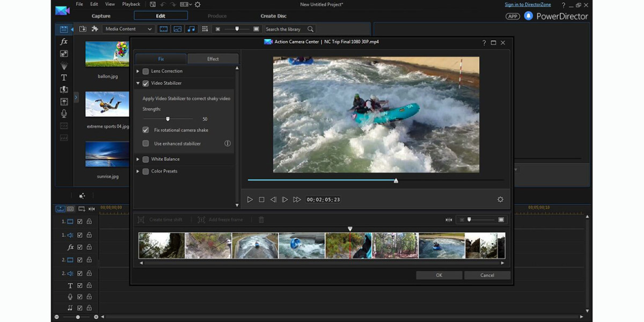Switch to the Capture module

tap(101, 16)
